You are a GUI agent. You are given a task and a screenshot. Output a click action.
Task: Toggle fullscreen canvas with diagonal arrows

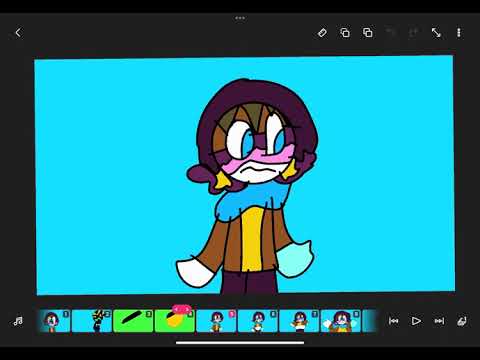click(436, 33)
